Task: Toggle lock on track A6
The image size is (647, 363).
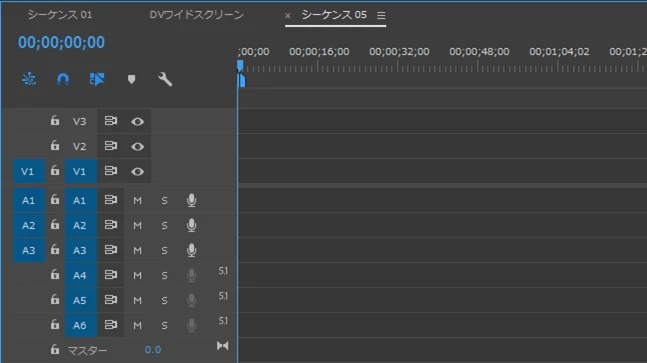Action: coord(55,324)
